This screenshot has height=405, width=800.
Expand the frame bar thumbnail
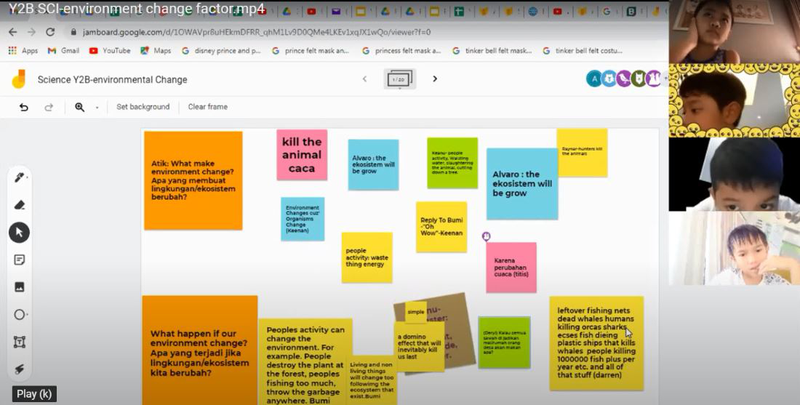399,79
